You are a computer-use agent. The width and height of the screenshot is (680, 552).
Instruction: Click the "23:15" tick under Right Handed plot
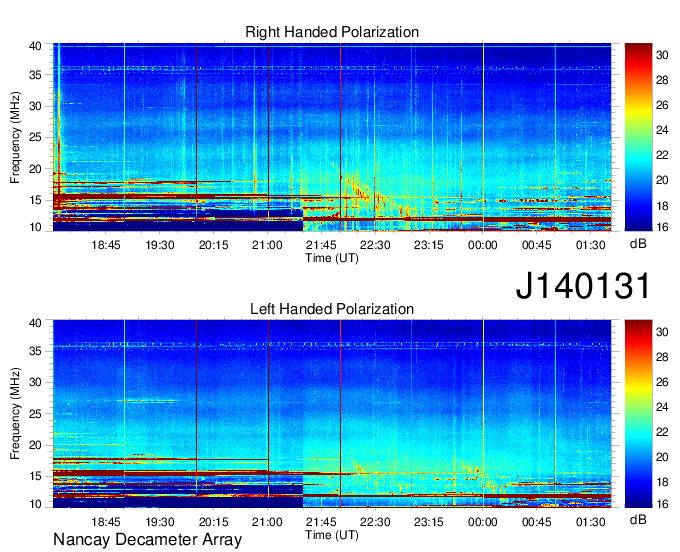(429, 245)
